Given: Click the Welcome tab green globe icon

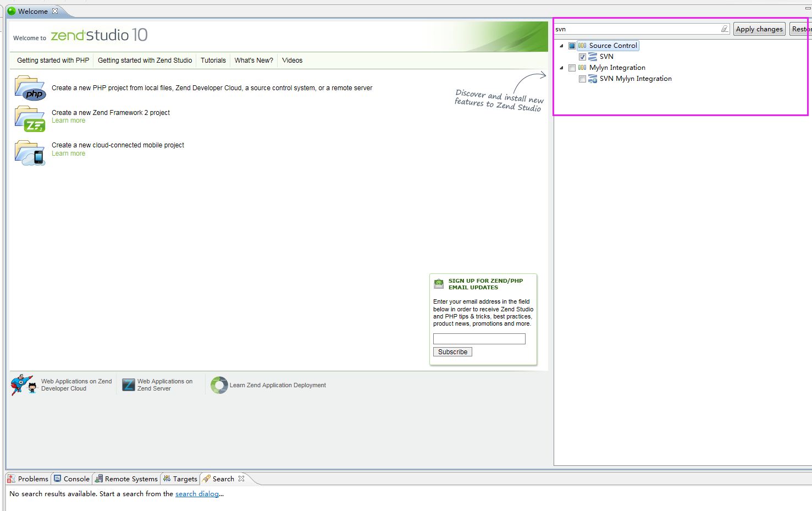Looking at the screenshot, I should tap(12, 11).
